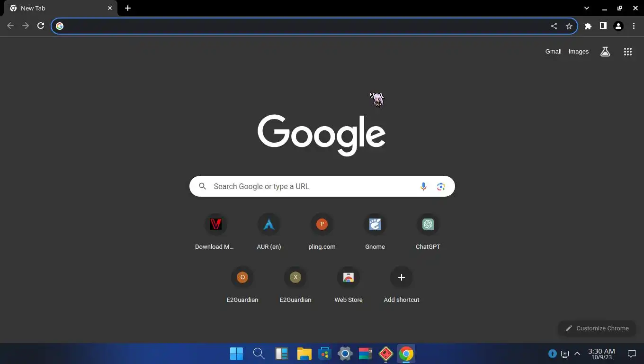Open the task view taskbar icon

(x=282, y=354)
